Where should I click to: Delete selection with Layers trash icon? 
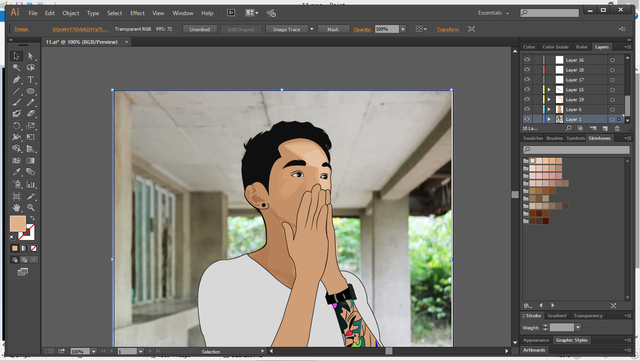[617, 128]
